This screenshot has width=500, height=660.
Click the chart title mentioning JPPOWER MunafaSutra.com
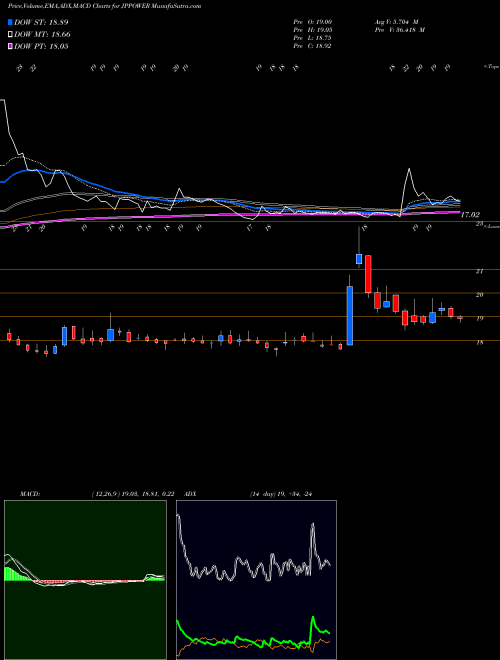pos(104,6)
